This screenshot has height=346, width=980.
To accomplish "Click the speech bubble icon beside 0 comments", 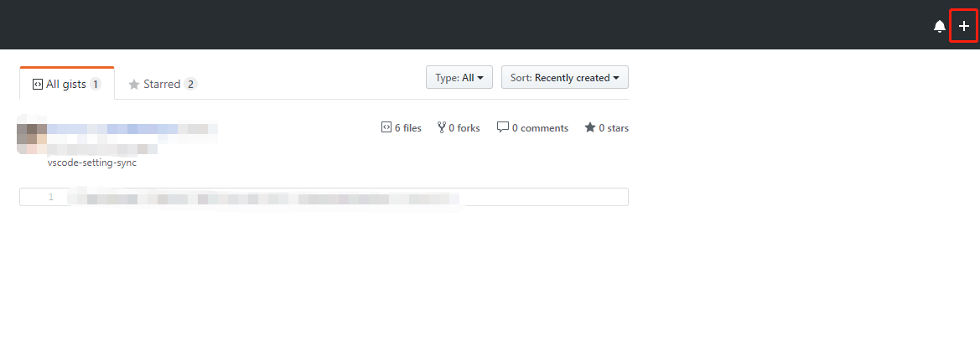I will (x=503, y=128).
